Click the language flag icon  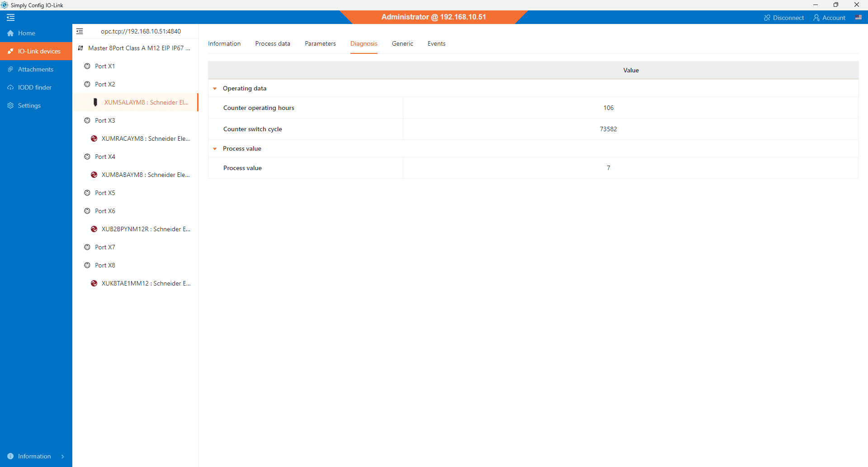[x=859, y=18]
